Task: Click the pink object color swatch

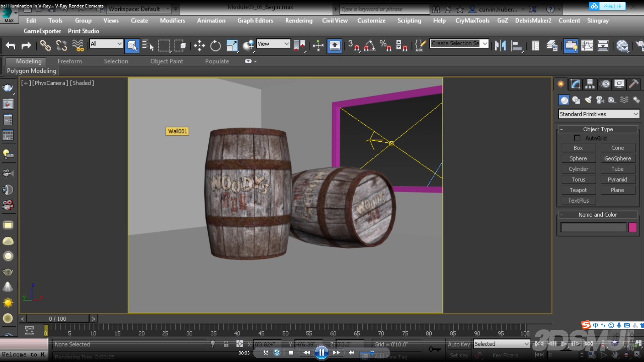Action: [633, 227]
